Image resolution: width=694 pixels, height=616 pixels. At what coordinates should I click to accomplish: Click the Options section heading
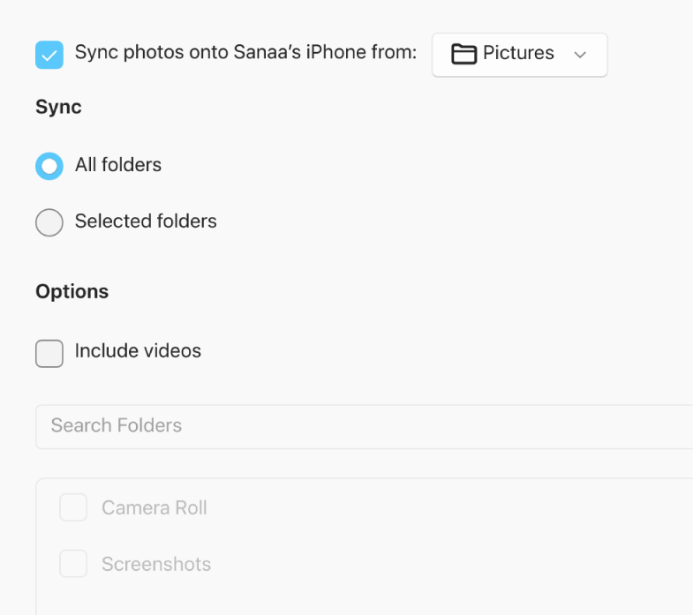[72, 292]
